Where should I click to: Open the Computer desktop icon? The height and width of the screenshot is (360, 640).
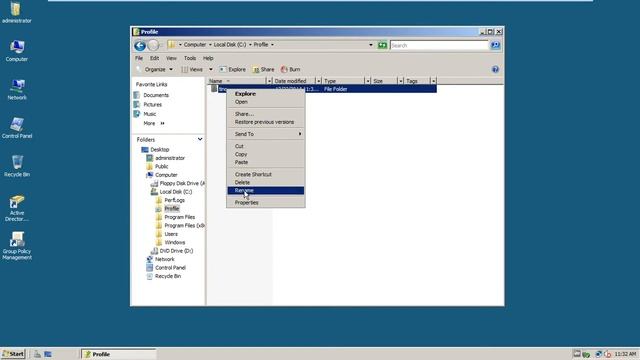16,51
